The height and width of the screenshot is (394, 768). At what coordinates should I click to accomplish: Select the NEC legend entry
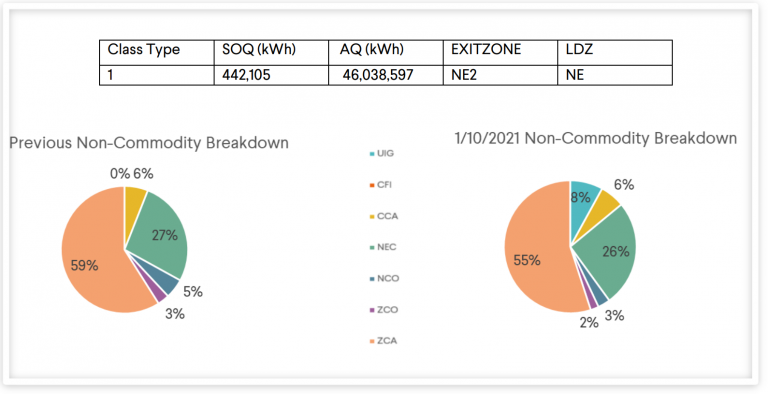383,247
